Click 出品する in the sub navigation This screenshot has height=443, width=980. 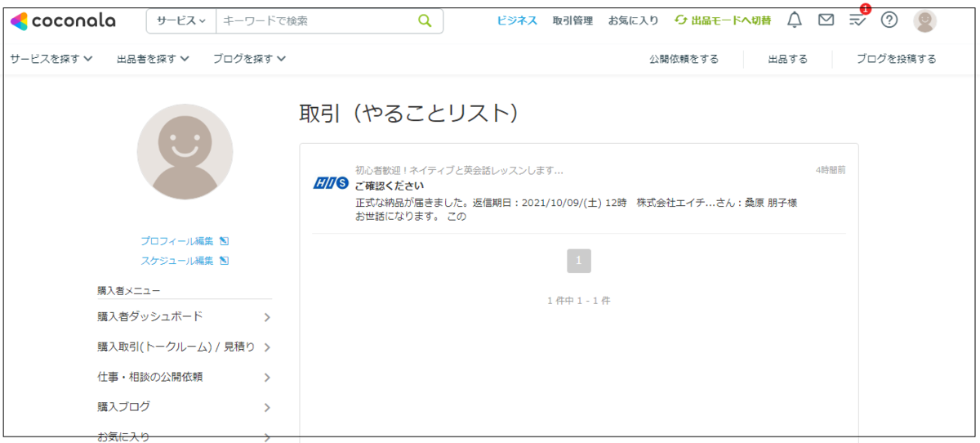click(x=788, y=59)
